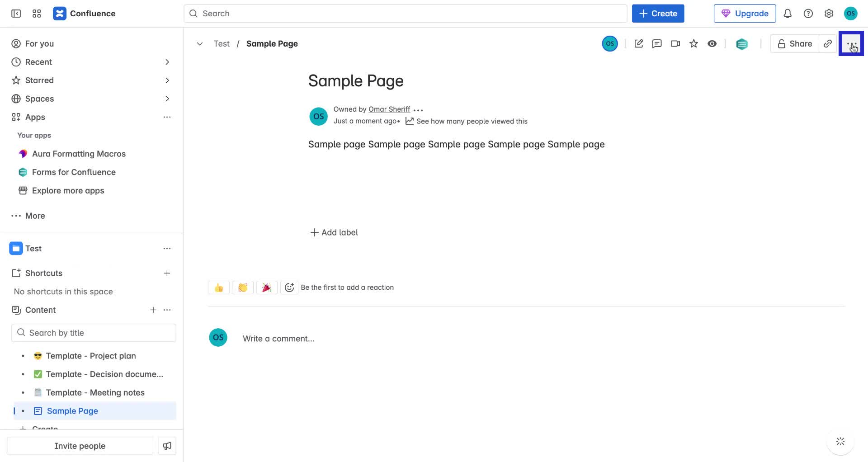
Task: Collapse the sidebar panel
Action: point(15,13)
